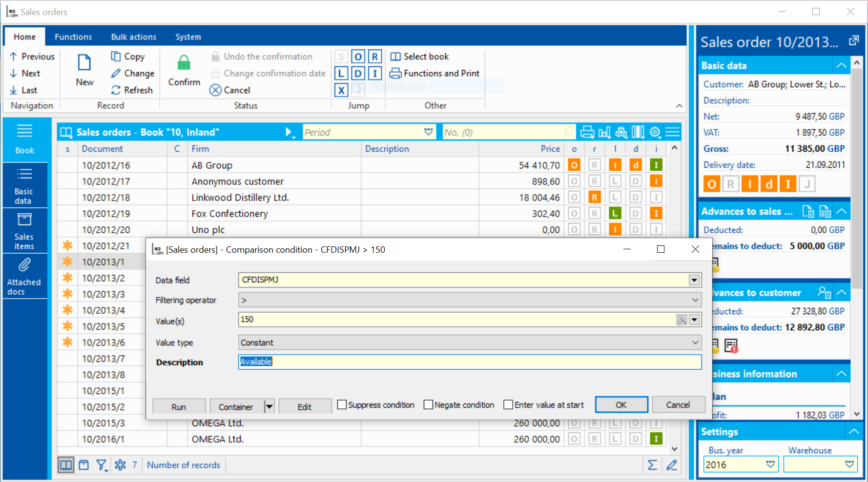Jump to L document in the ribbon
Image resolution: width=868 pixels, height=482 pixels.
341,73
